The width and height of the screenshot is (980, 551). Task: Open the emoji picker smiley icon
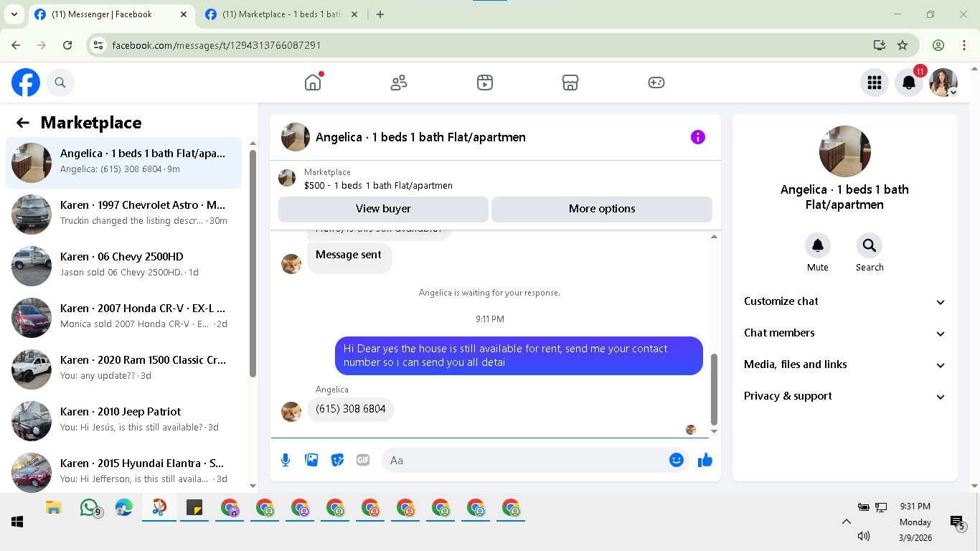(x=676, y=460)
